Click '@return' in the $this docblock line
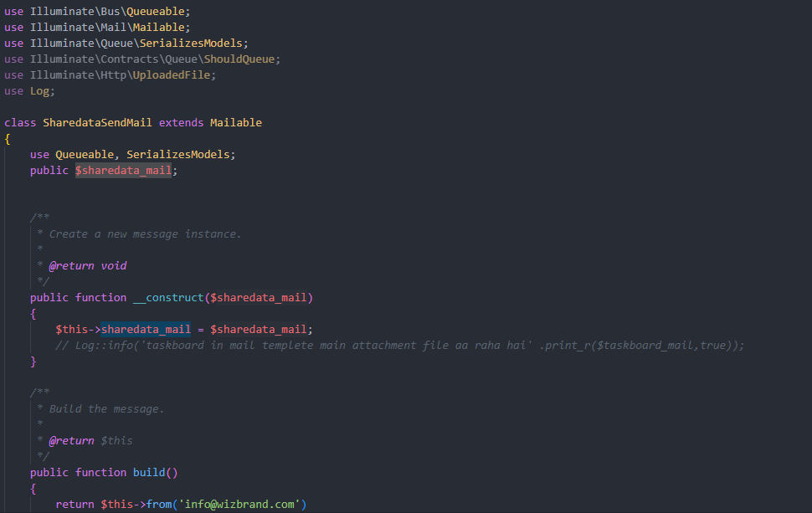The image size is (812, 513). click(x=71, y=441)
